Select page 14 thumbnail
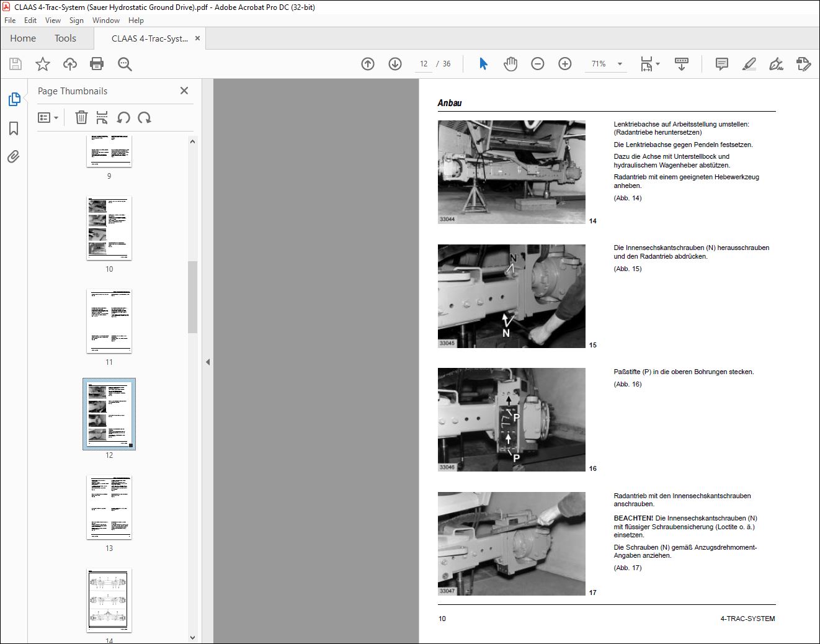This screenshot has height=644, width=820. pos(109,600)
